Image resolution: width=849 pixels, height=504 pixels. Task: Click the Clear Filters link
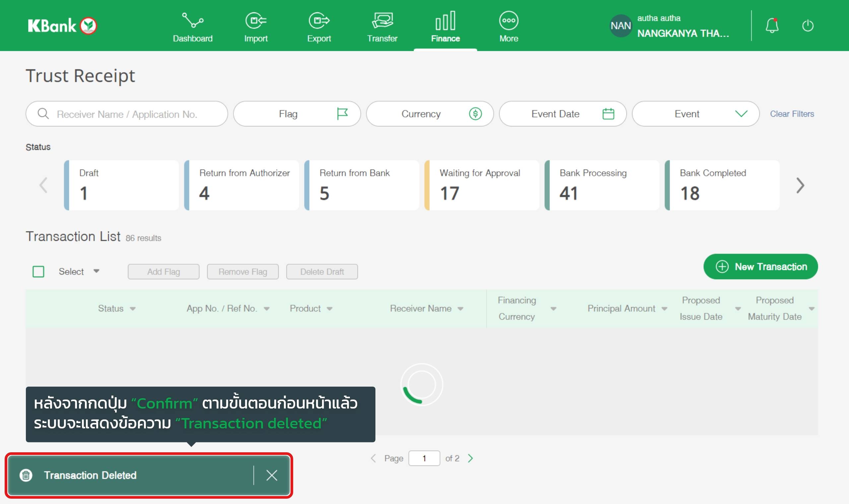792,114
